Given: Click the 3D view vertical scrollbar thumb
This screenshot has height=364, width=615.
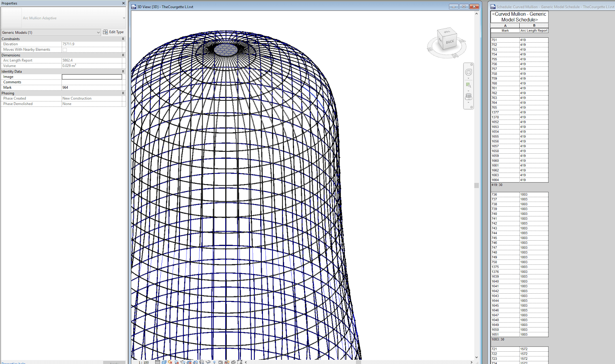Looking at the screenshot, I should pyautogui.click(x=477, y=185).
